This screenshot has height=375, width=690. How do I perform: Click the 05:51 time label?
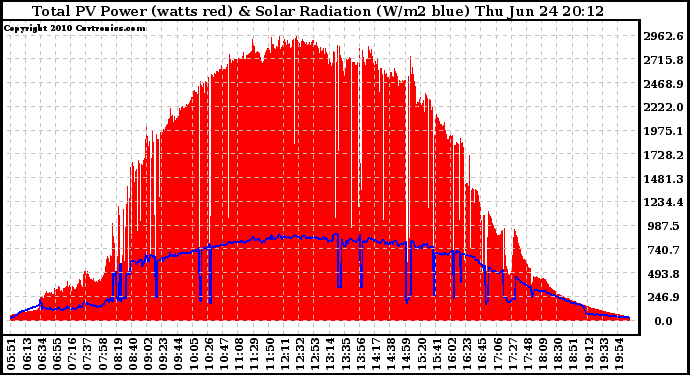pyautogui.click(x=11, y=354)
